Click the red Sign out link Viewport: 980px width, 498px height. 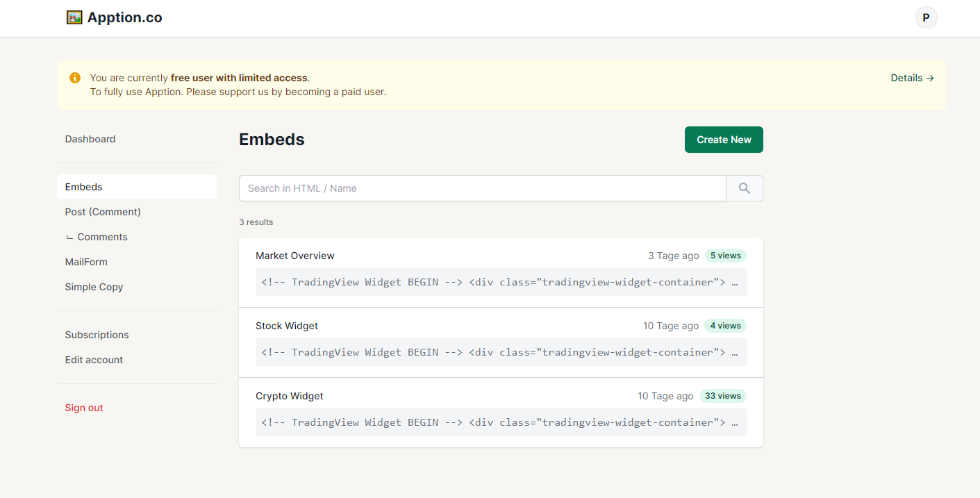(84, 408)
